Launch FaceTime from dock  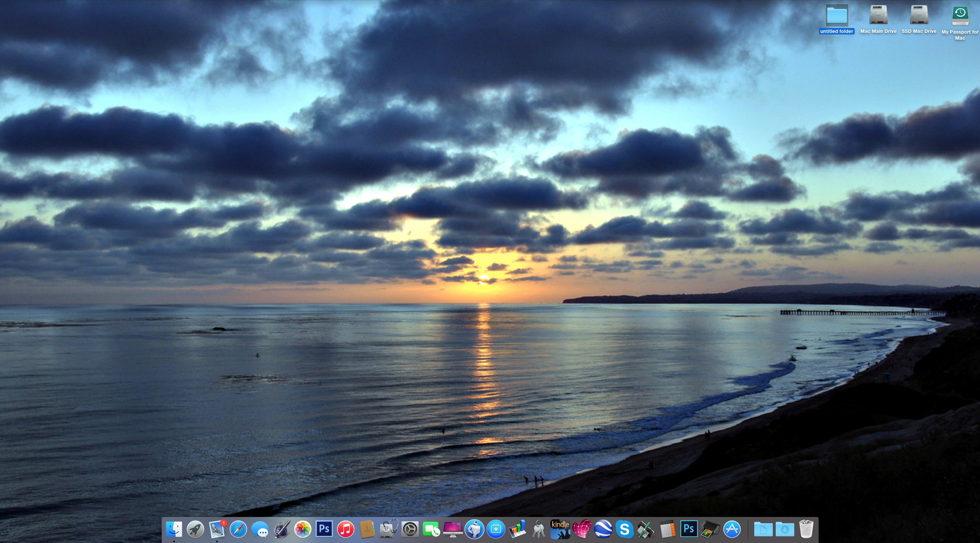[431, 529]
